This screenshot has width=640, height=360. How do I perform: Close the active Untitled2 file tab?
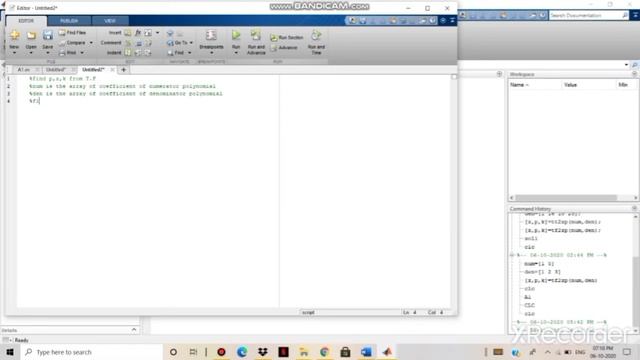112,70
